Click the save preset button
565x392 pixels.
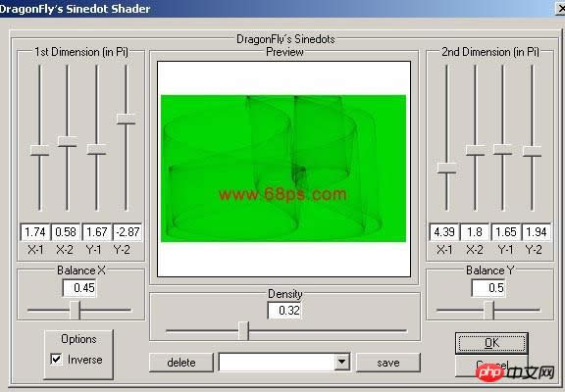(x=388, y=363)
